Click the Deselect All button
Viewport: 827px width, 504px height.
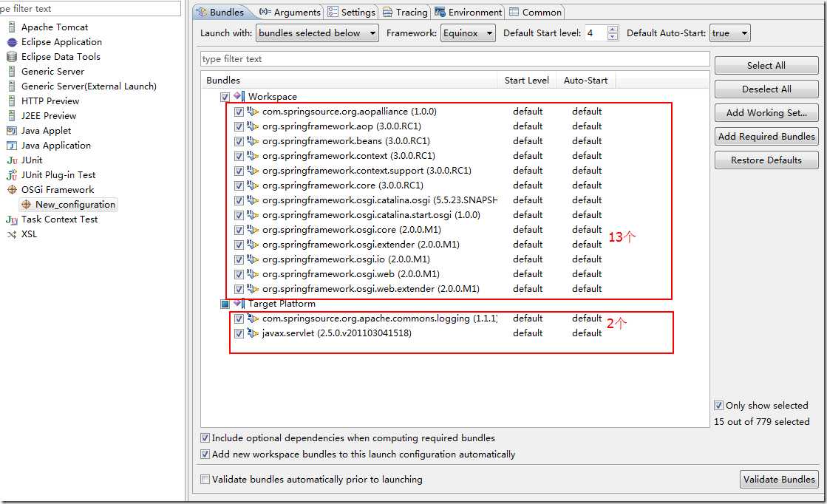766,89
